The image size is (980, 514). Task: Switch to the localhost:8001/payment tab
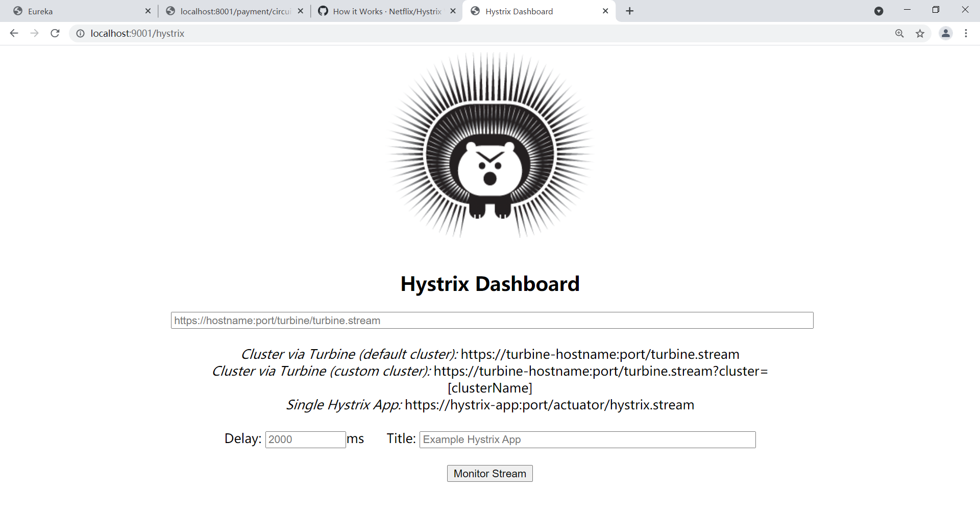coord(234,11)
